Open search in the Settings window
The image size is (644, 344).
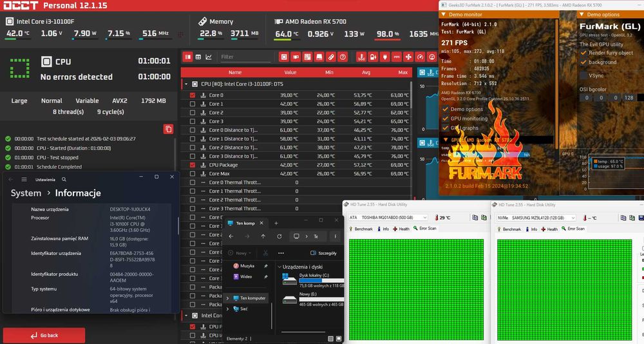point(64,180)
